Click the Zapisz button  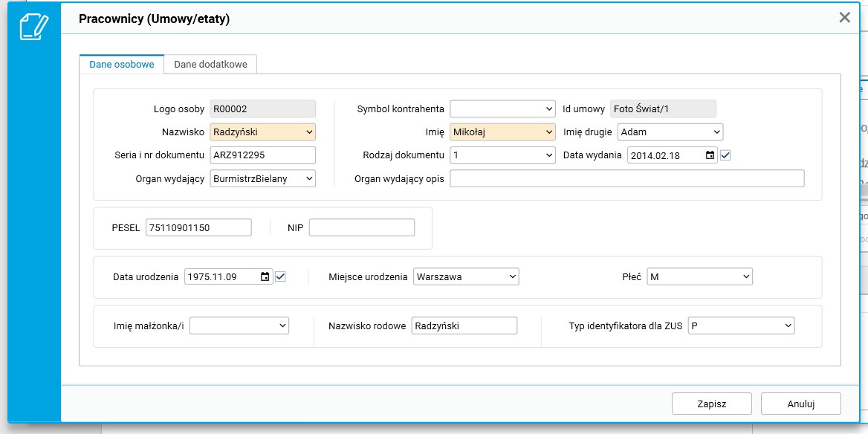[711, 404]
